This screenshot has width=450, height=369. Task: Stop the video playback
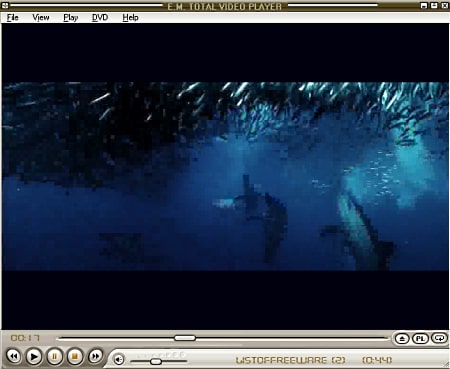(x=75, y=356)
